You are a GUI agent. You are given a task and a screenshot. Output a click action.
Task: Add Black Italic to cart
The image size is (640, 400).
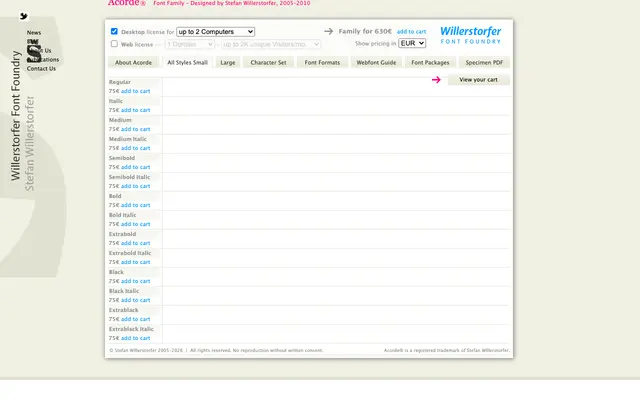click(136, 300)
